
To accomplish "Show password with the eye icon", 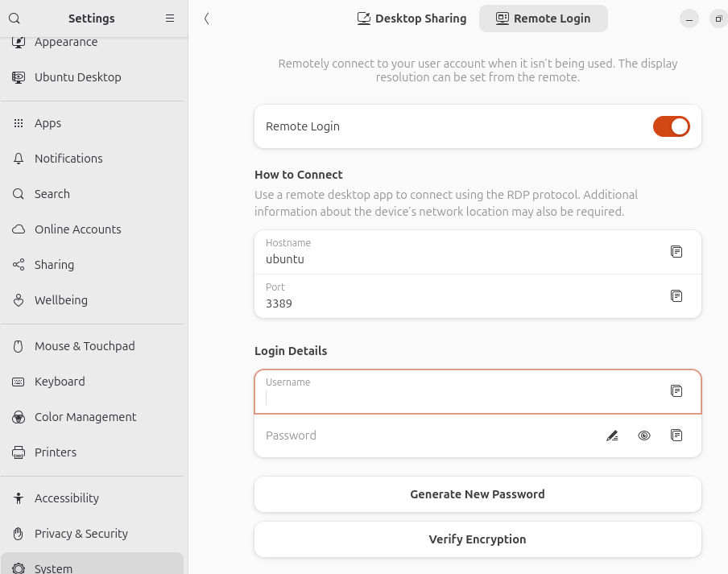I will tap(644, 436).
